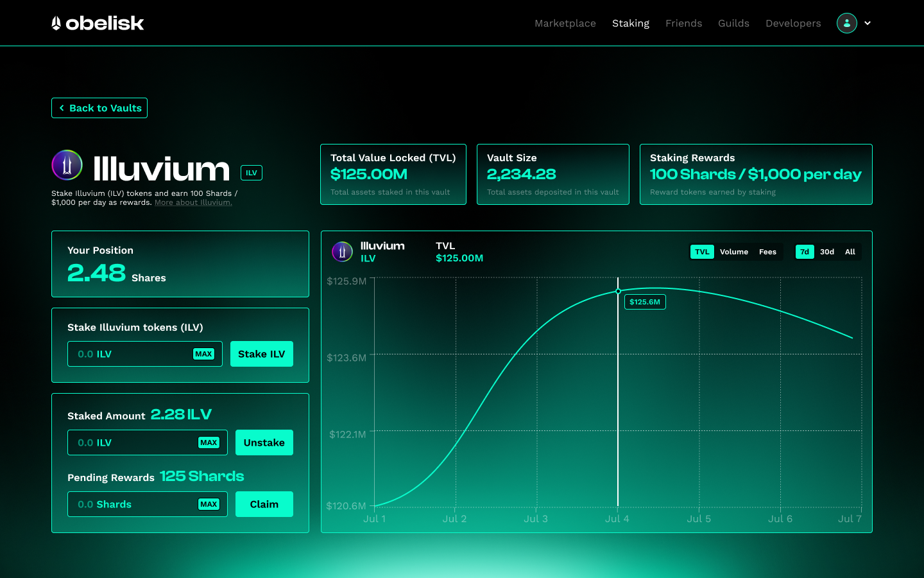Click the $123.6M y-axis label
This screenshot has height=578, width=924.
[x=346, y=358]
